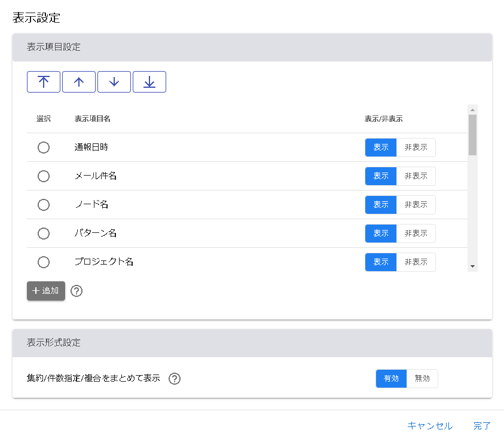Select the radio button for ノード名
The width and height of the screenshot is (504, 439).
pos(43,205)
